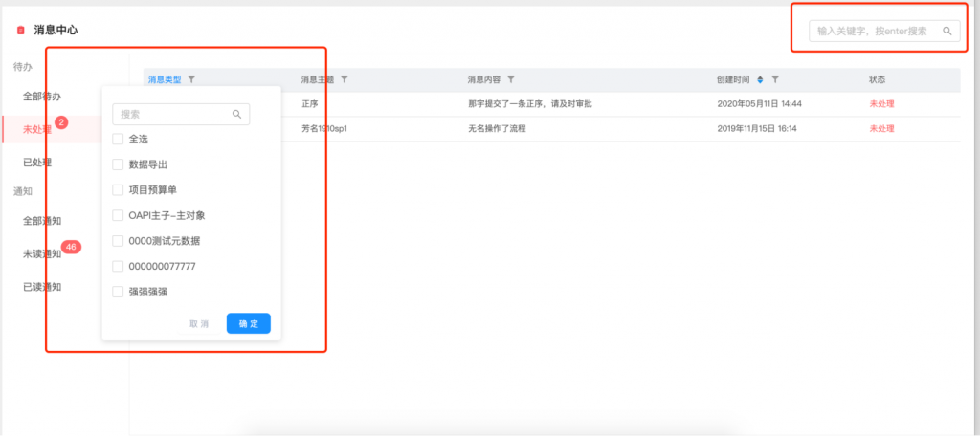Click the 搜索 field inside filter dropdown

click(172, 115)
